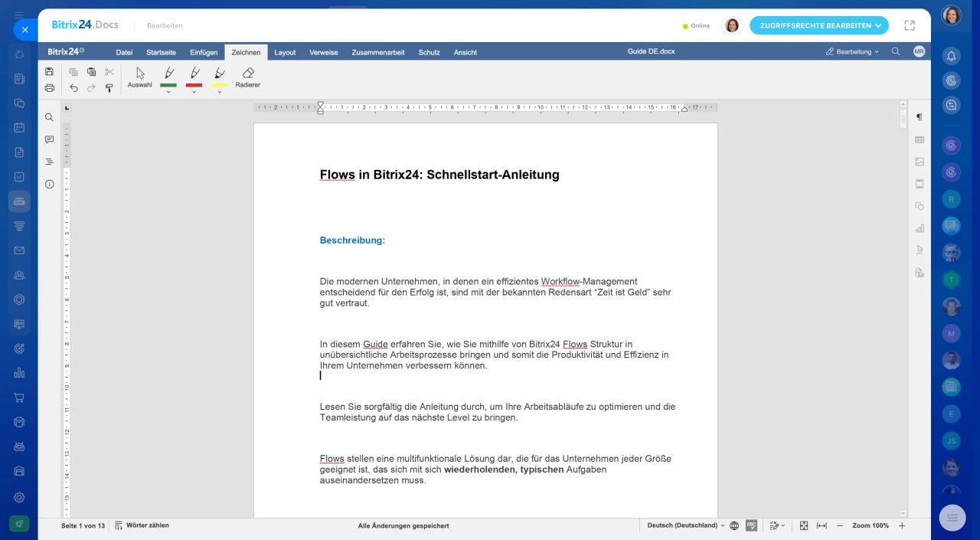Fit document to page in status bar
This screenshot has height=540, width=980.
(x=804, y=525)
